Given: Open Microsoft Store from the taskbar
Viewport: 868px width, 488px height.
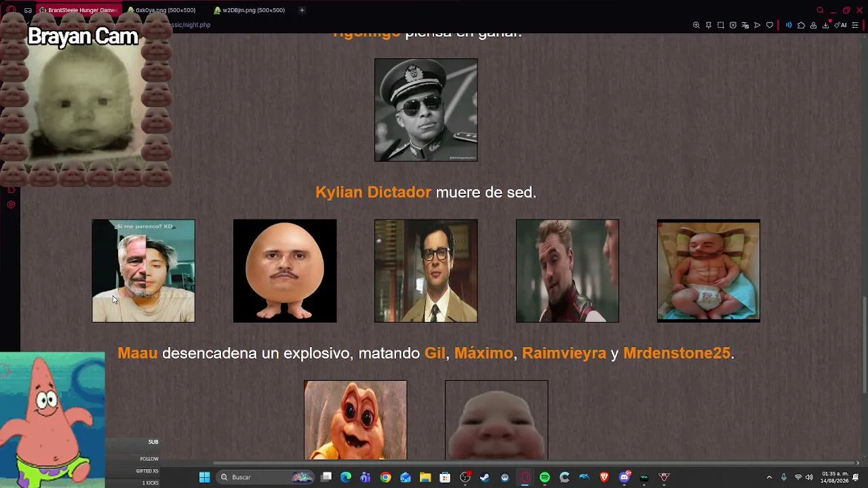Looking at the screenshot, I should coord(445,477).
